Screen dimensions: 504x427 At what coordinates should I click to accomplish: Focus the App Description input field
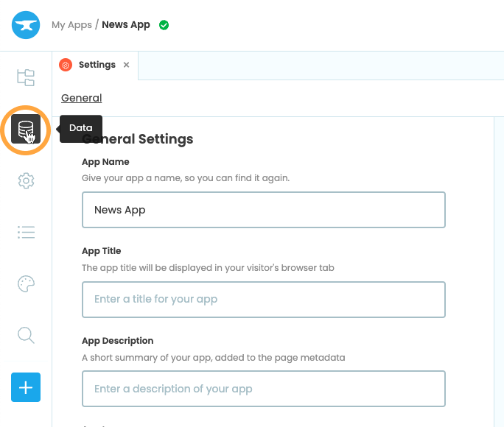tap(264, 389)
